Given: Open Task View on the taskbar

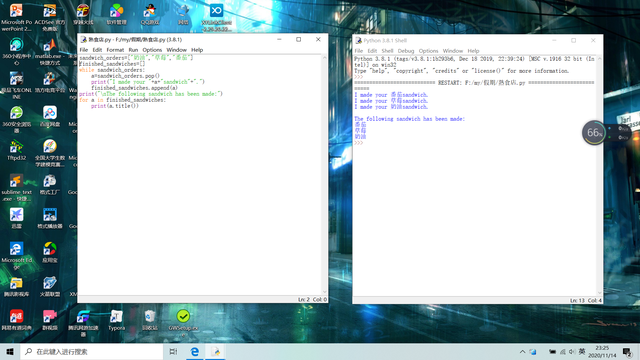Looking at the screenshot, I should [173, 351].
